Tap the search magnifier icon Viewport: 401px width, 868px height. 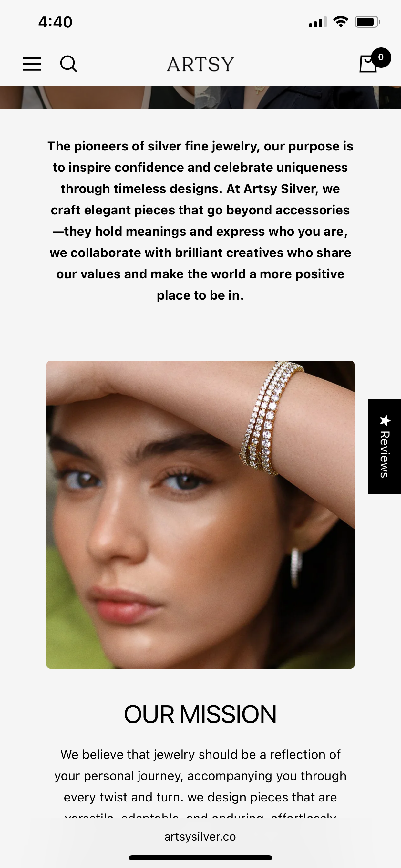click(x=68, y=64)
